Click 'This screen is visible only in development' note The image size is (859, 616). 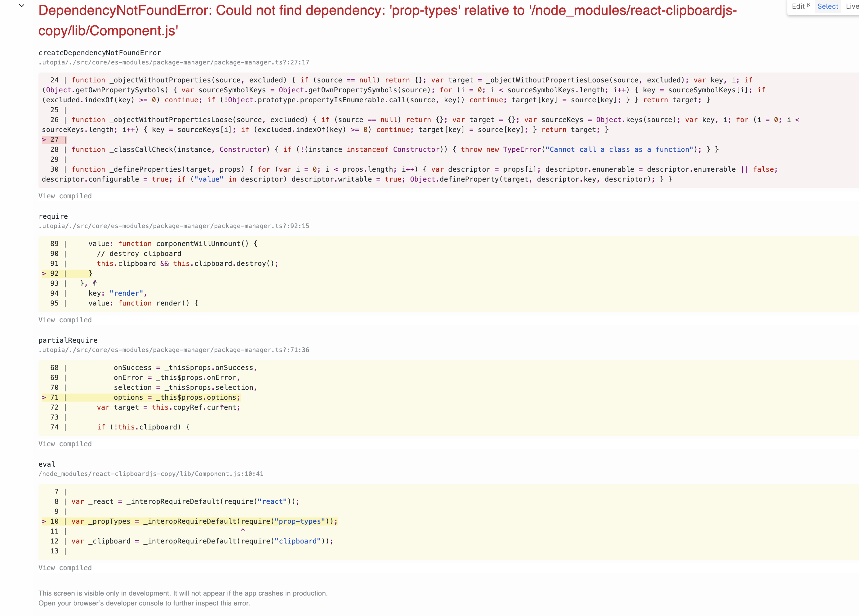click(183, 593)
